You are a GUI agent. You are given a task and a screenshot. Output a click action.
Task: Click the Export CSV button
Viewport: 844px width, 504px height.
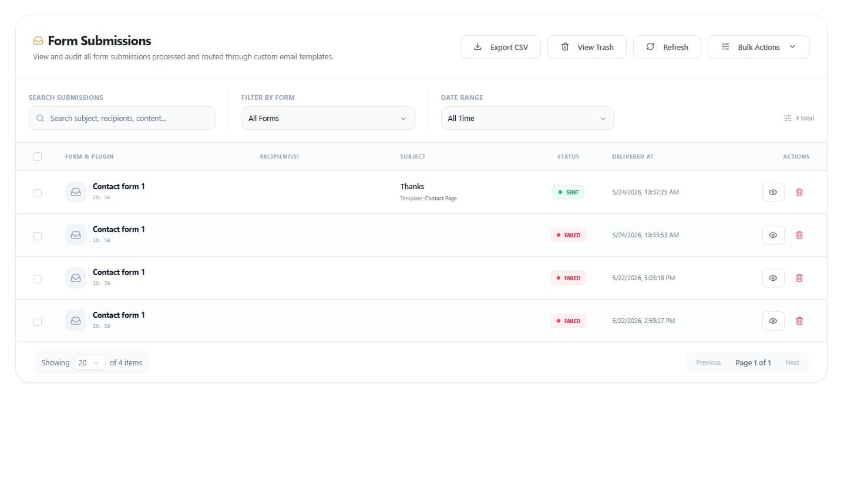point(500,47)
